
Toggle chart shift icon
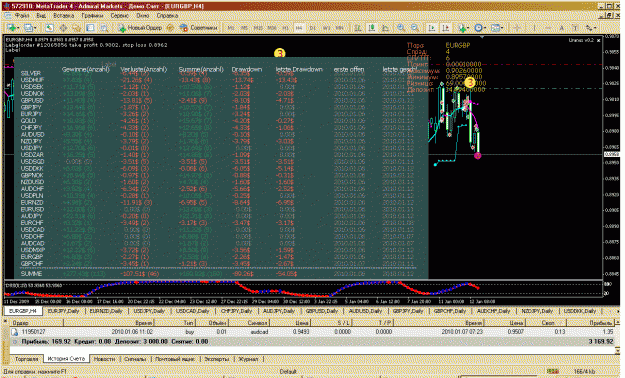click(x=446, y=28)
